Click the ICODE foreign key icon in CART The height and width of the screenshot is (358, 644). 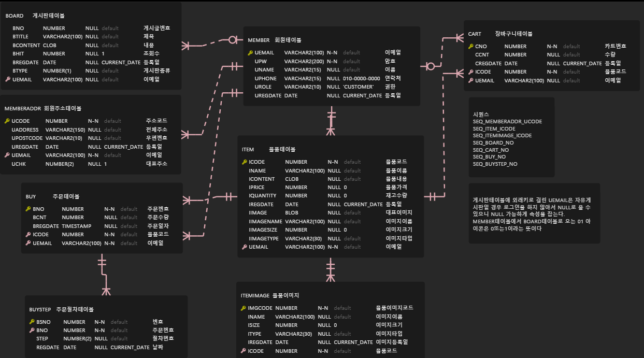pyautogui.click(x=470, y=72)
